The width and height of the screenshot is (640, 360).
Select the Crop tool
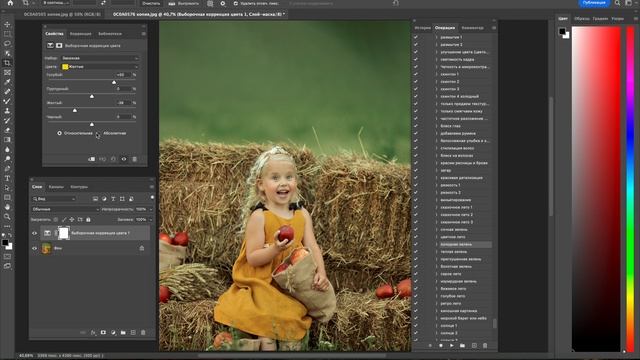pos(7,63)
